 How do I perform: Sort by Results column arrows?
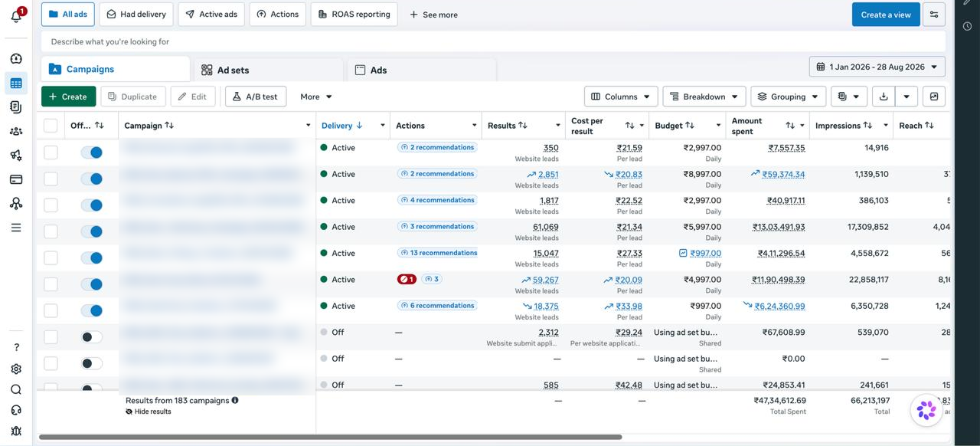(x=523, y=126)
